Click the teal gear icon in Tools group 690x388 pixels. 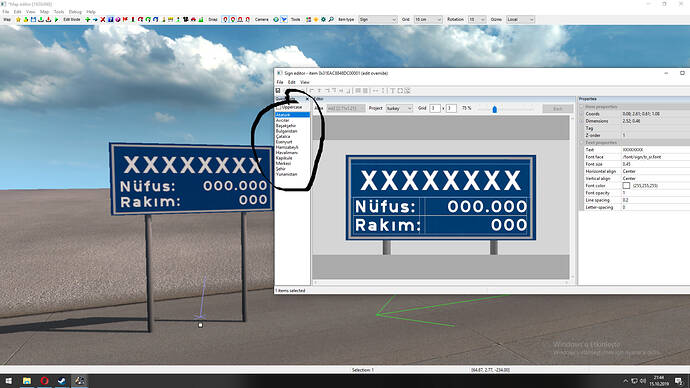[323, 19]
